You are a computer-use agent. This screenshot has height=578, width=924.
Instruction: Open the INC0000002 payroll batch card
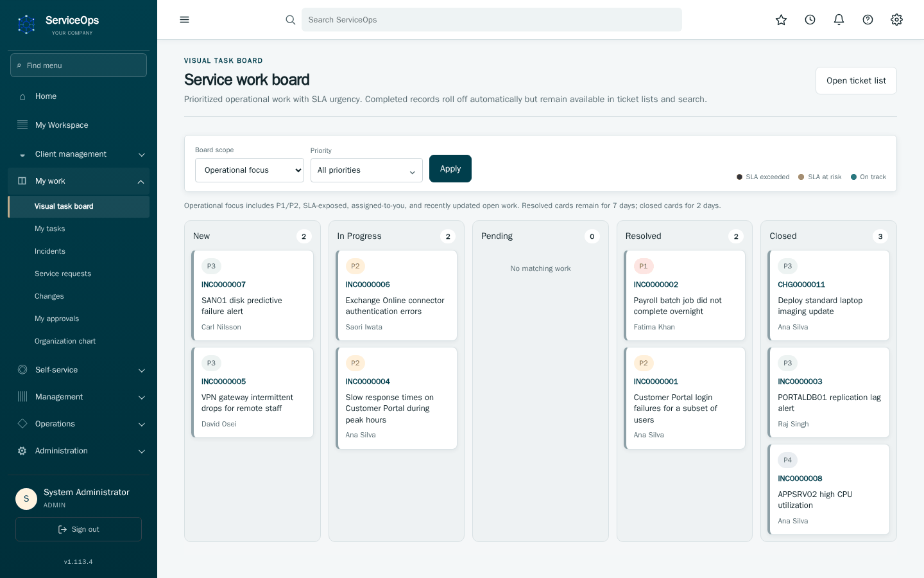[x=685, y=295]
